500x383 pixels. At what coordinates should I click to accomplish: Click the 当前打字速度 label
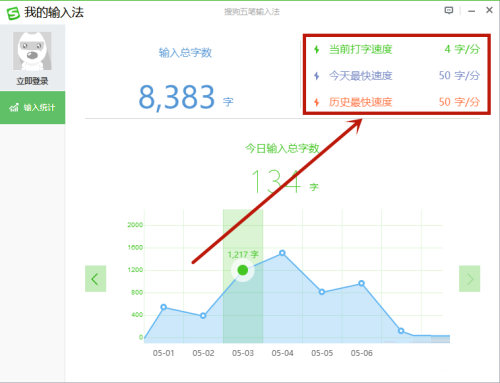click(x=360, y=50)
